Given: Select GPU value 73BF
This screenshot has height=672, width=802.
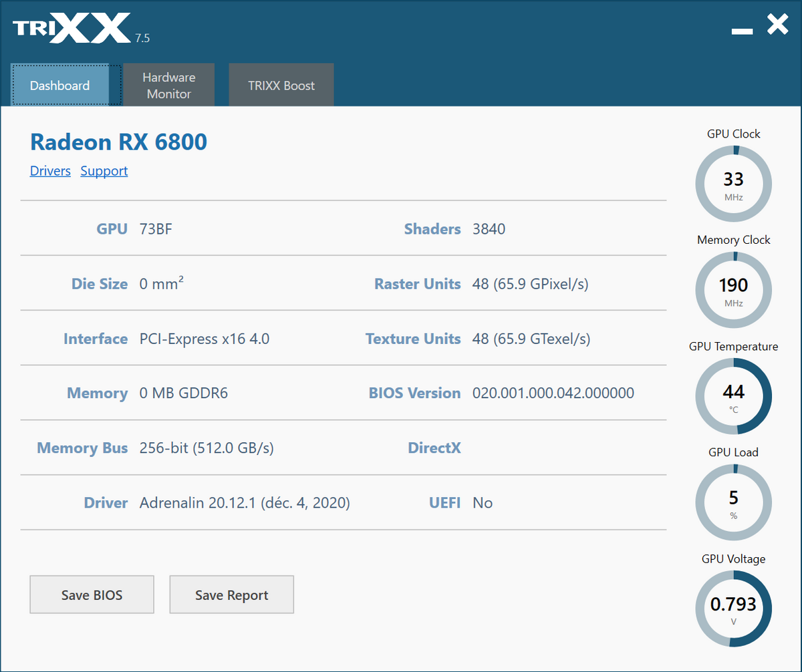Looking at the screenshot, I should point(156,229).
